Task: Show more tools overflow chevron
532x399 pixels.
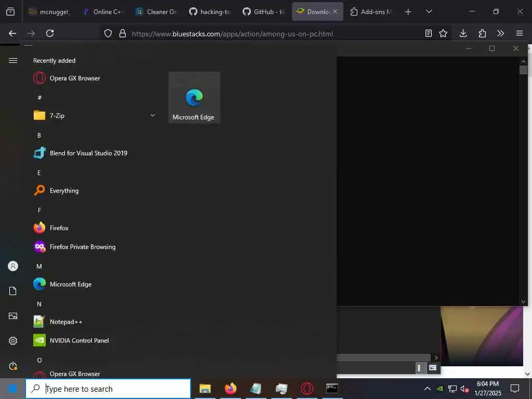Action: 500,33
